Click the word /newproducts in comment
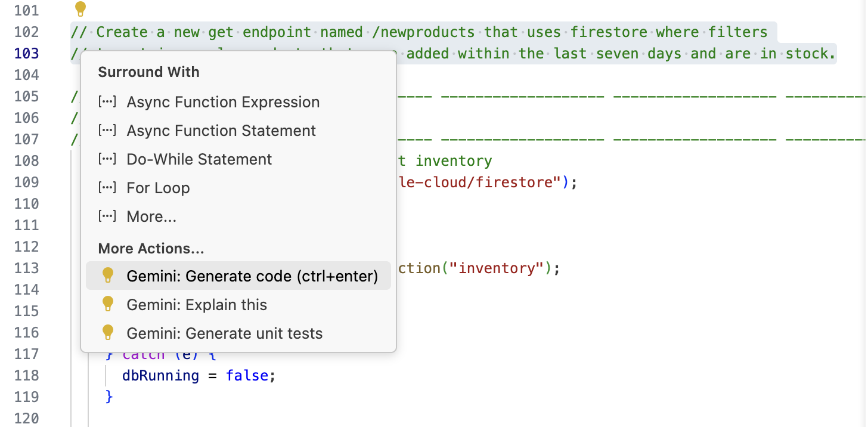 click(x=423, y=32)
